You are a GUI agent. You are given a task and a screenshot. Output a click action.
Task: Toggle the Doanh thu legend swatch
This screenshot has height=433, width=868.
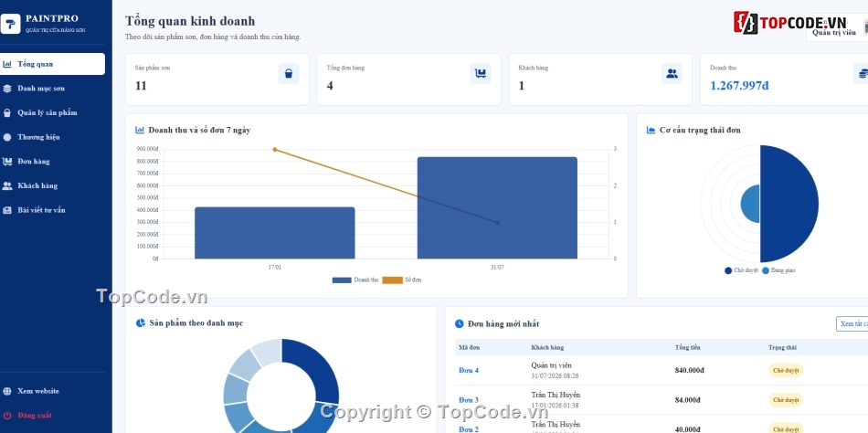click(x=342, y=280)
